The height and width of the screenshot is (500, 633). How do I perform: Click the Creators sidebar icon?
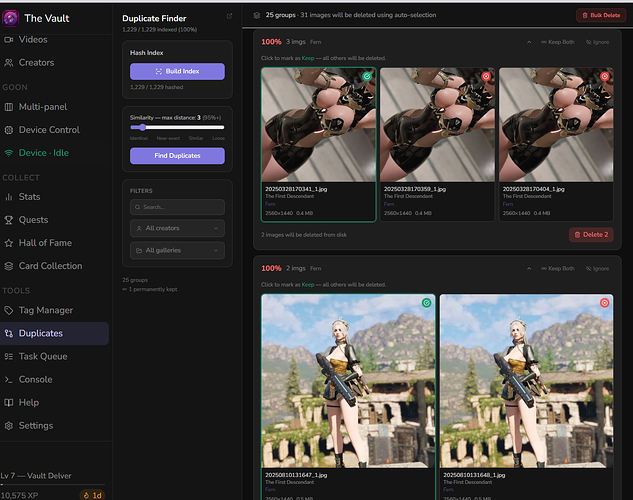[8, 63]
